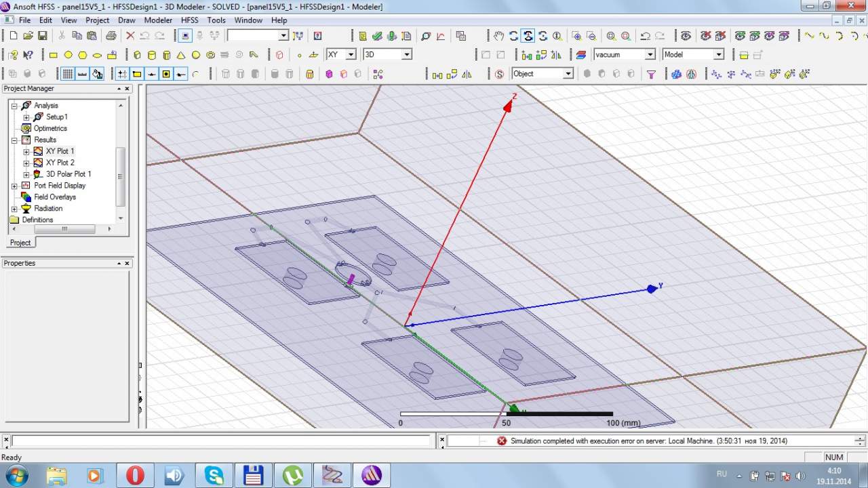Screen dimensions: 868x488
Task: Activate the Pan hand tool
Action: coord(498,36)
